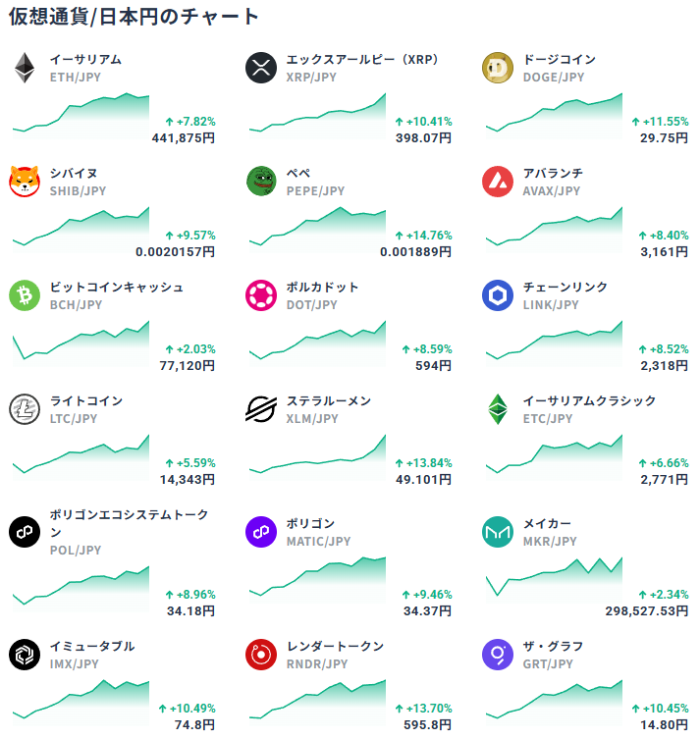The height and width of the screenshot is (739, 700).
Task: Click the Ethereum diamond logo icon
Action: (25, 68)
